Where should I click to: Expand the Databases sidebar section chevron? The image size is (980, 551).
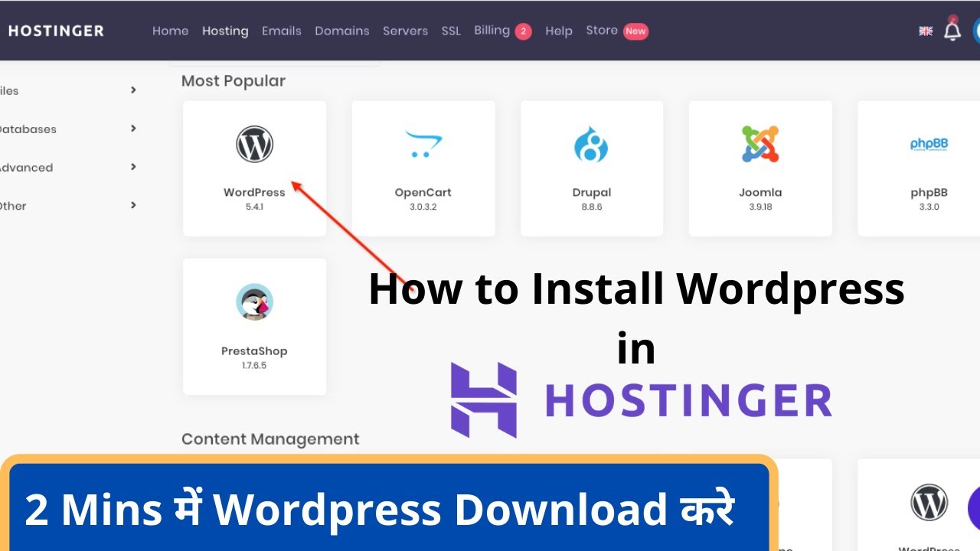tap(133, 129)
